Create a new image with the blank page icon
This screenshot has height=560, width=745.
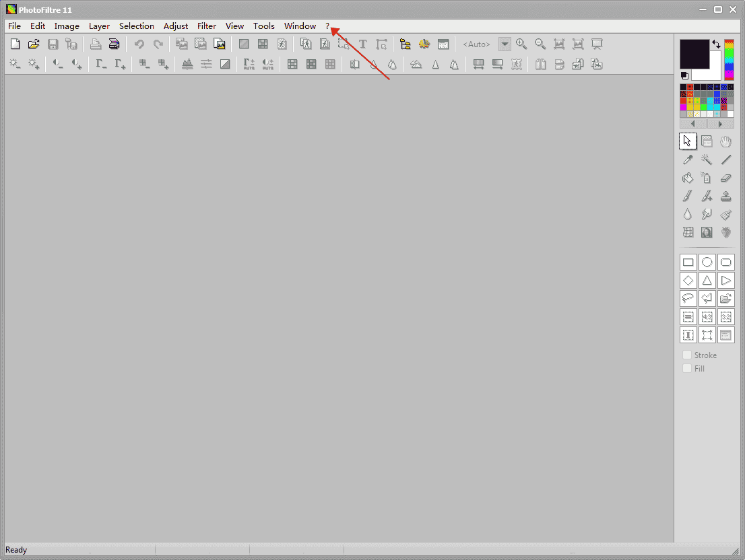pyautogui.click(x=15, y=44)
